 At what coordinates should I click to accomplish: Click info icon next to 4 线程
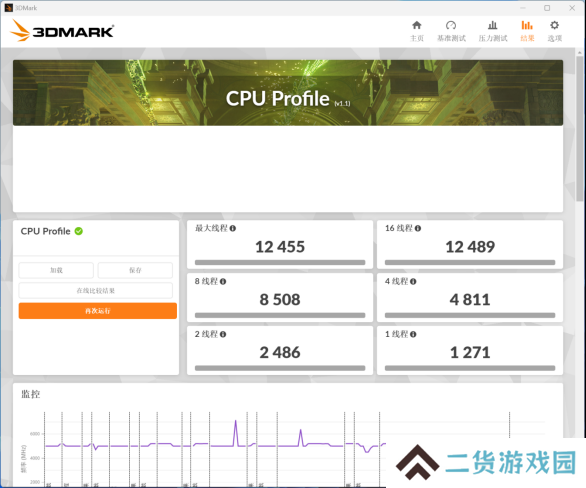tap(413, 281)
